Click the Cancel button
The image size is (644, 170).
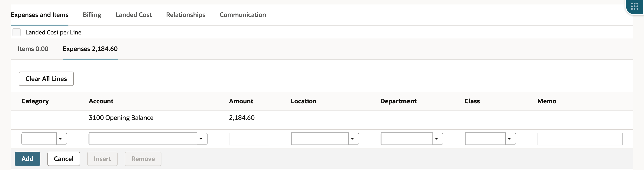tap(64, 159)
